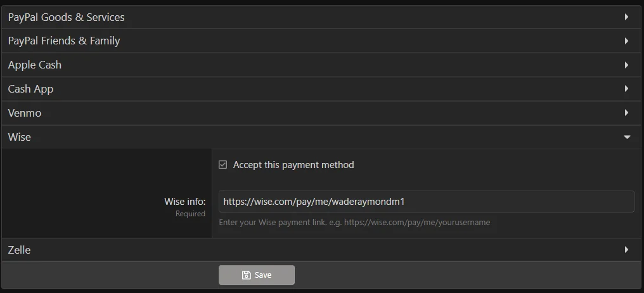Expand the PayPal Friends & Family arrow
This screenshot has width=644, height=293.
(627, 41)
